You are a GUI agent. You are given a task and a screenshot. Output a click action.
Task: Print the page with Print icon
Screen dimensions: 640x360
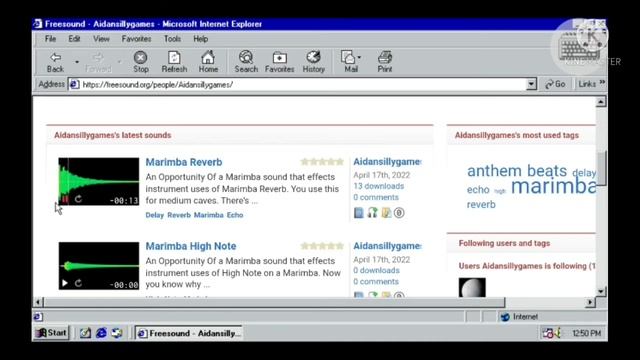[x=384, y=62]
